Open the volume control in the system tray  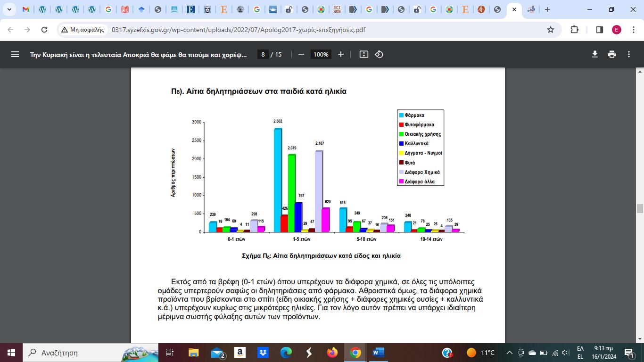[x=566, y=353]
